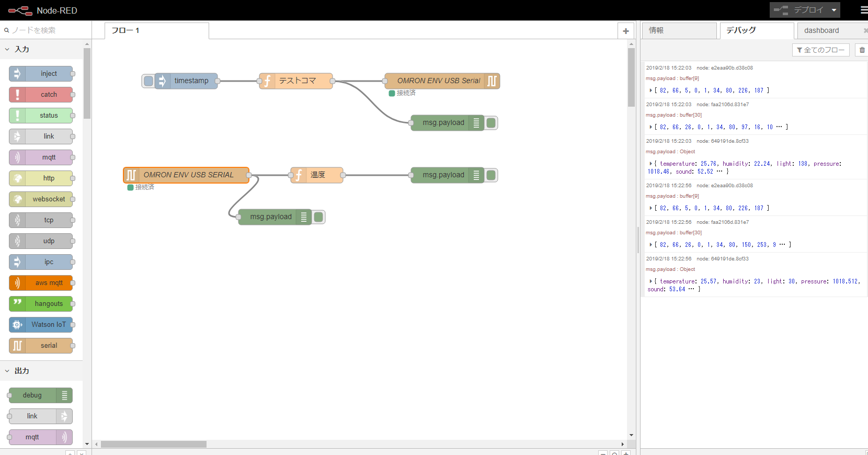Open the hamburger main menu
Image resolution: width=868 pixels, height=455 pixels.
point(863,10)
